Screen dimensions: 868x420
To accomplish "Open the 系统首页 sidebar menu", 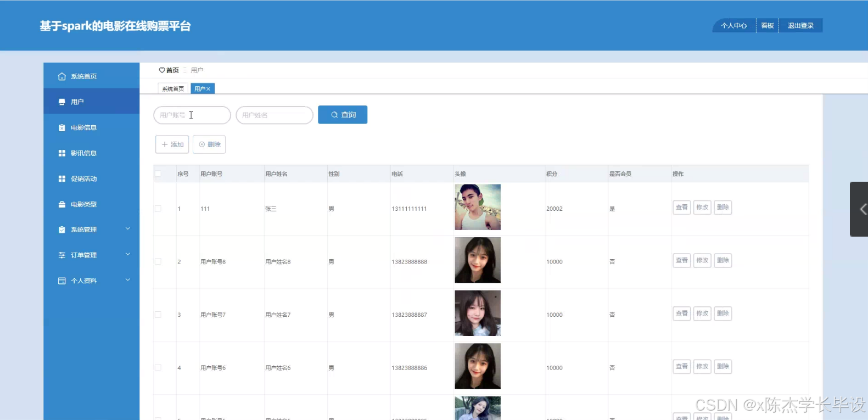I will (x=92, y=76).
